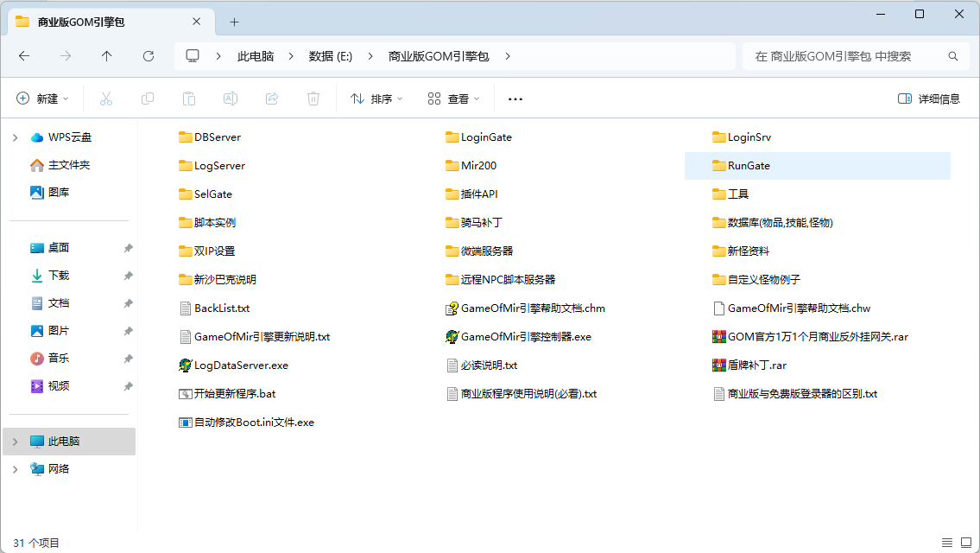This screenshot has height=553, width=980.
Task: Select the Mir200 folder
Action: (471, 166)
